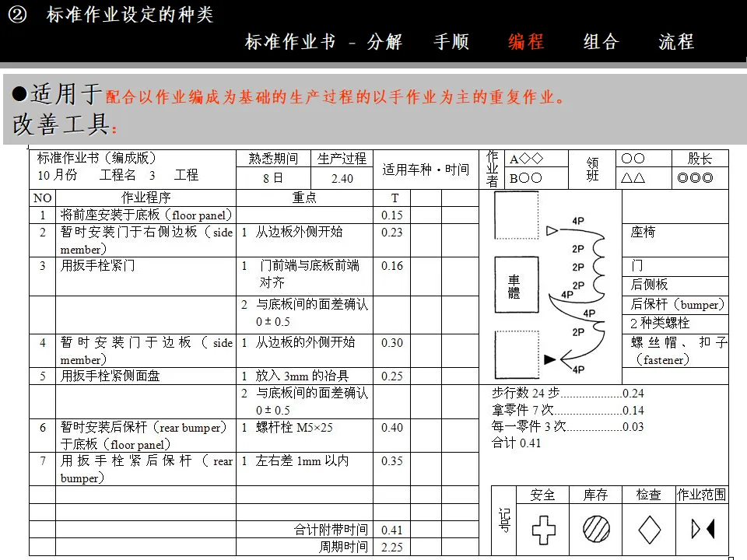Click the 合计 0.41 summary line
The width and height of the screenshot is (747, 560).
[516, 443]
